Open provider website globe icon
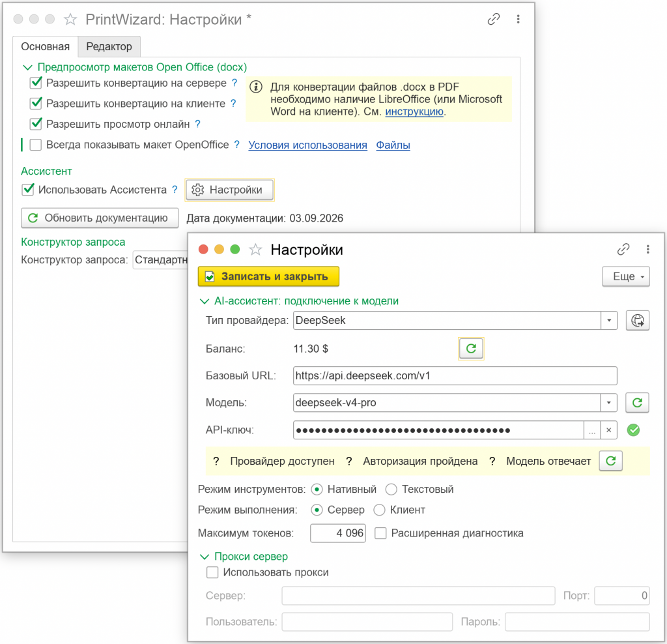The width and height of the screenshot is (667, 644). (637, 321)
